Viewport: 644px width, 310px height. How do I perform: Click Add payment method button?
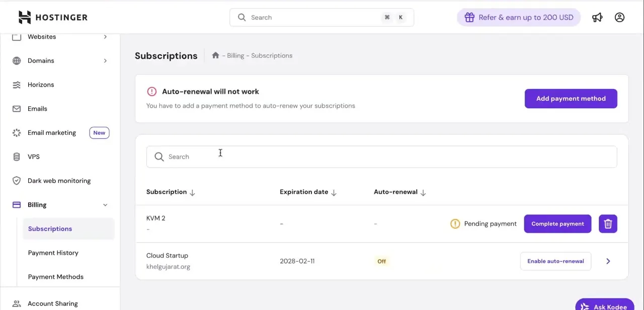coord(571,99)
